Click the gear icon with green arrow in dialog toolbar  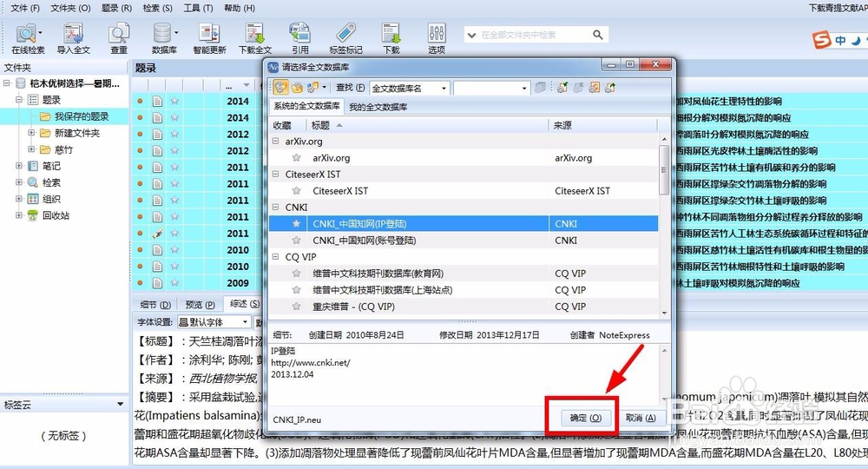click(x=610, y=88)
